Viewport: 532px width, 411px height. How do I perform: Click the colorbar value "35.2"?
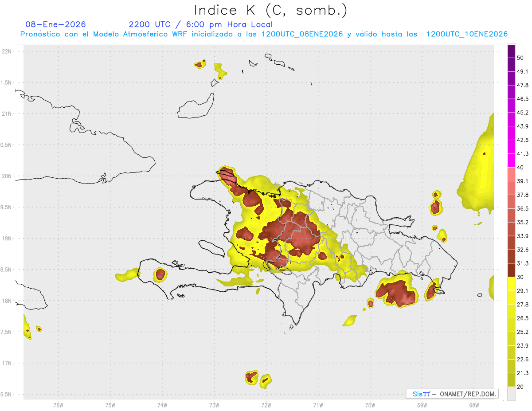click(523, 223)
